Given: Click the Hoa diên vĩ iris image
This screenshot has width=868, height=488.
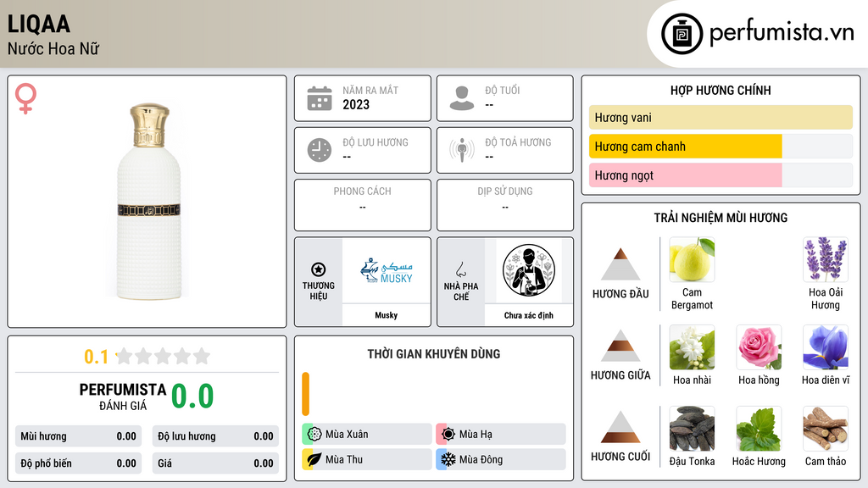Looking at the screenshot, I should pyautogui.click(x=826, y=347).
